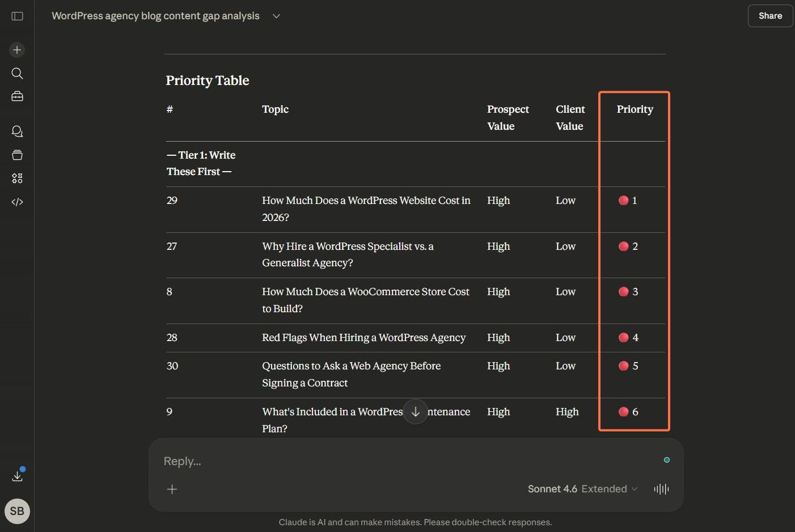Image resolution: width=795 pixels, height=532 pixels.
Task: Click topic Questions to Ask a Web Agency
Action: [x=351, y=374]
